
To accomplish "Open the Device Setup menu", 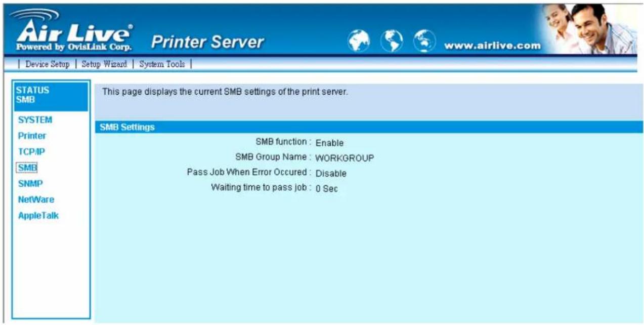I will [47, 64].
